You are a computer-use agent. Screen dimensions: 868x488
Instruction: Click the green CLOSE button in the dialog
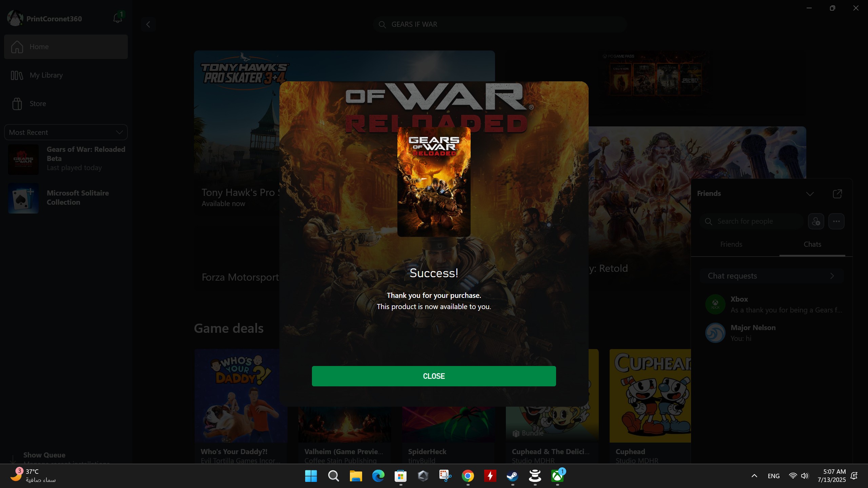pyautogui.click(x=434, y=376)
